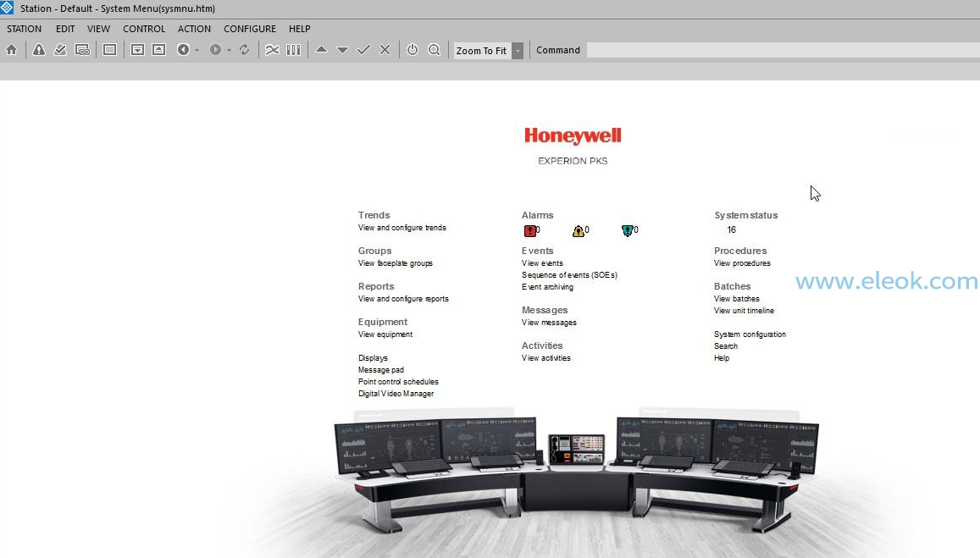Image resolution: width=980 pixels, height=558 pixels.
Task: Open View unit timeline link
Action: pyautogui.click(x=744, y=311)
